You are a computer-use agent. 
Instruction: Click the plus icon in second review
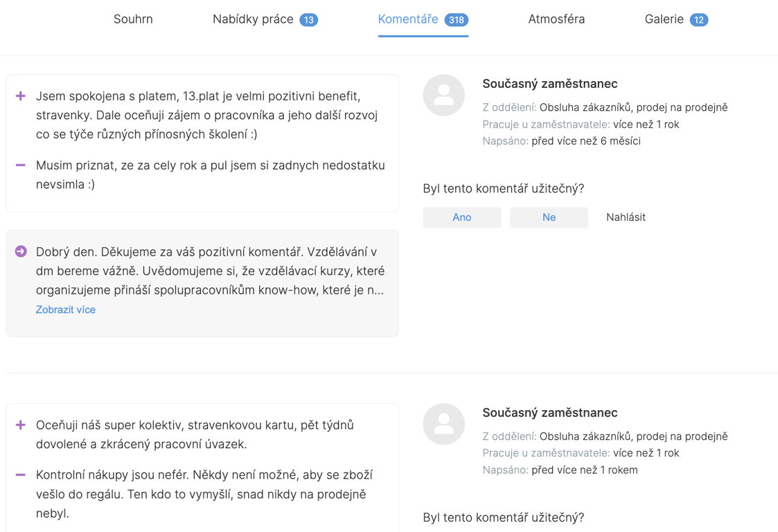click(x=21, y=425)
